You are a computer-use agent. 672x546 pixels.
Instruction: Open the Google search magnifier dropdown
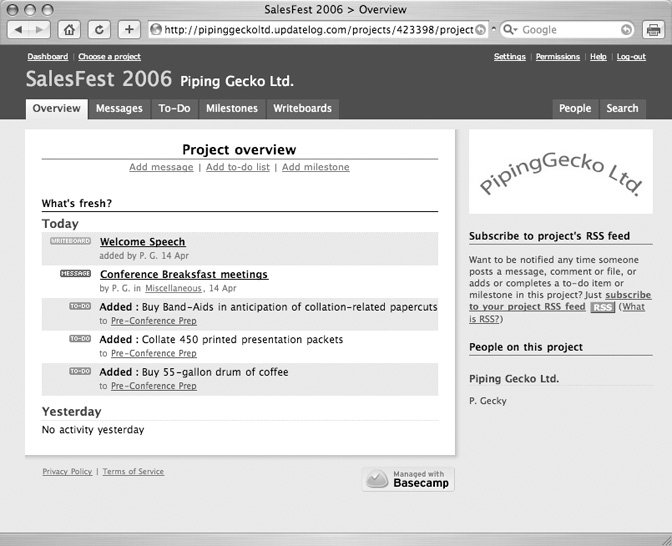510,30
